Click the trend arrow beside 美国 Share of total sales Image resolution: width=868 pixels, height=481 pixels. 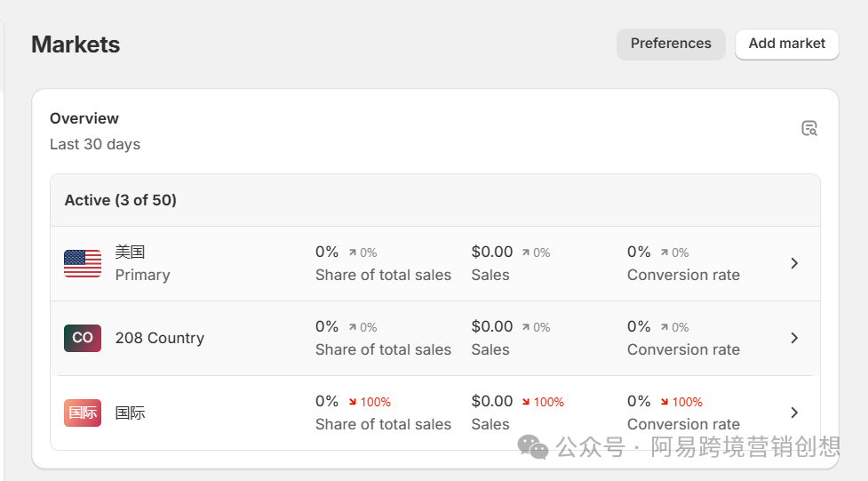(x=353, y=253)
